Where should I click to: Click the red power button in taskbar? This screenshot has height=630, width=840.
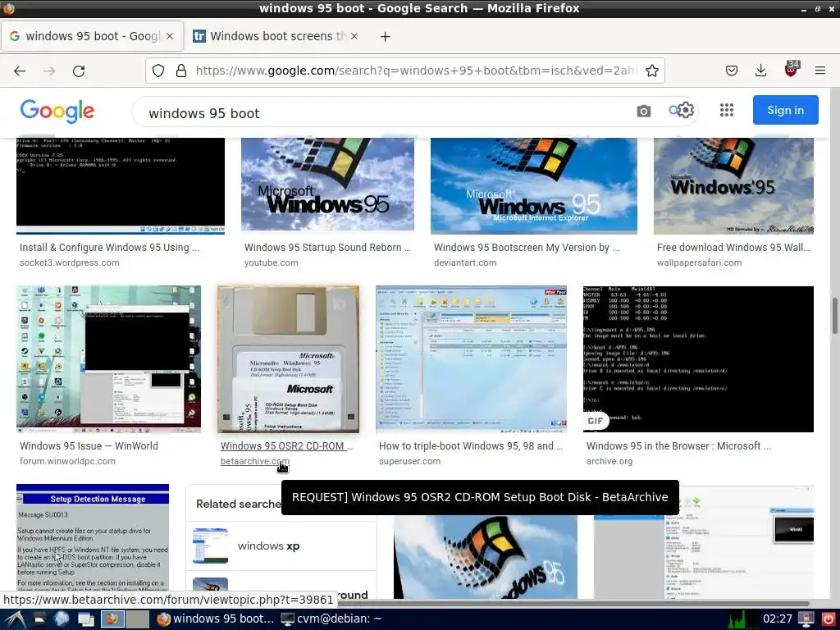click(828, 619)
